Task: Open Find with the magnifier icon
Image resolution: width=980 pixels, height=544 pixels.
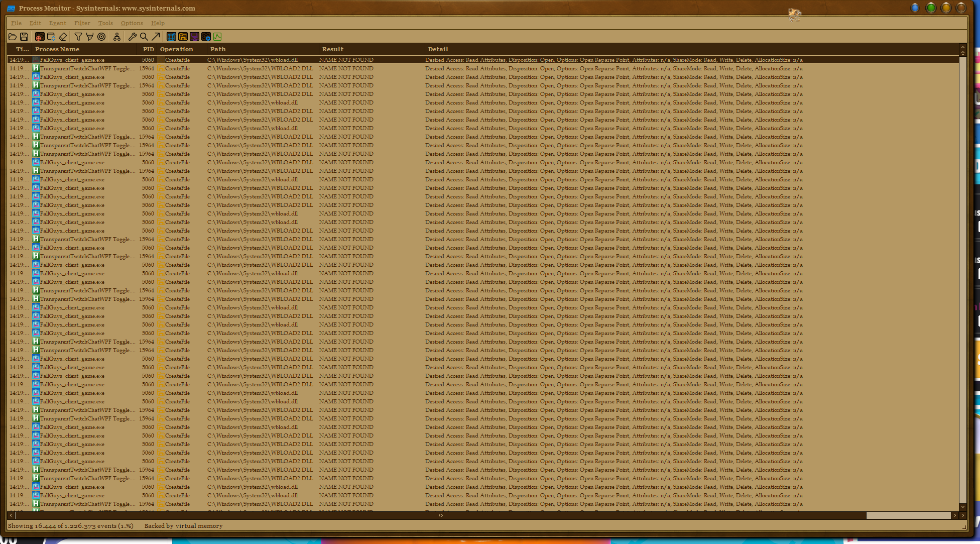Action: [144, 37]
